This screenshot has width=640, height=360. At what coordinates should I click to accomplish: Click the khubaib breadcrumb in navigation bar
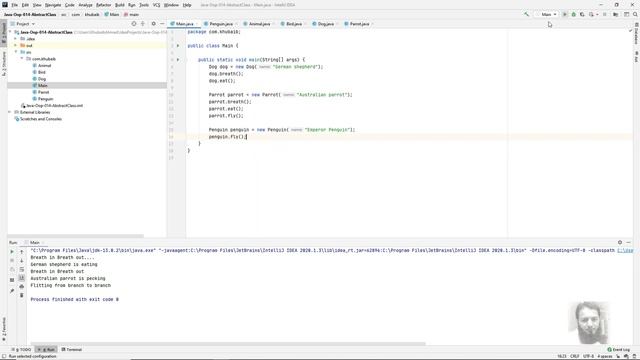tap(92, 14)
